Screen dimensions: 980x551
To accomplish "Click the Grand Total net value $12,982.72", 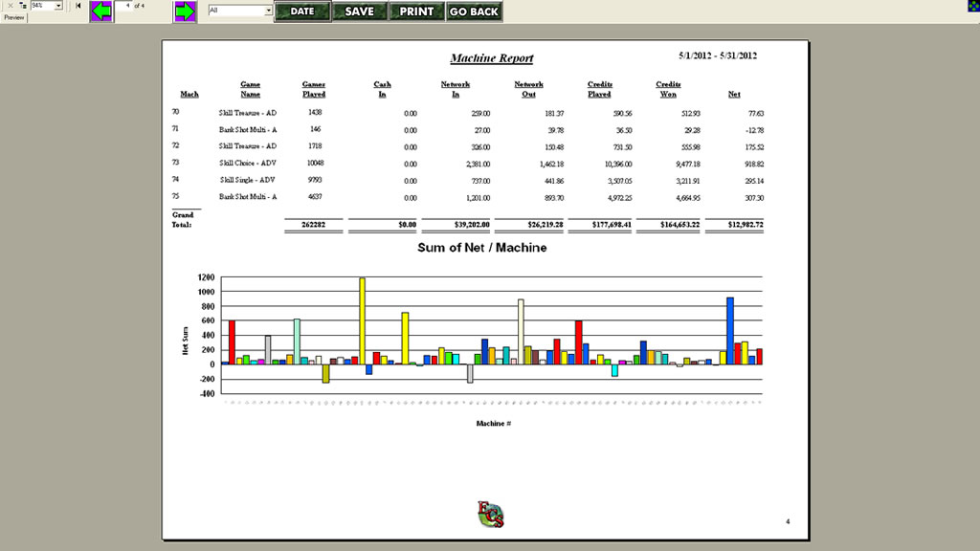I will 734,225.
